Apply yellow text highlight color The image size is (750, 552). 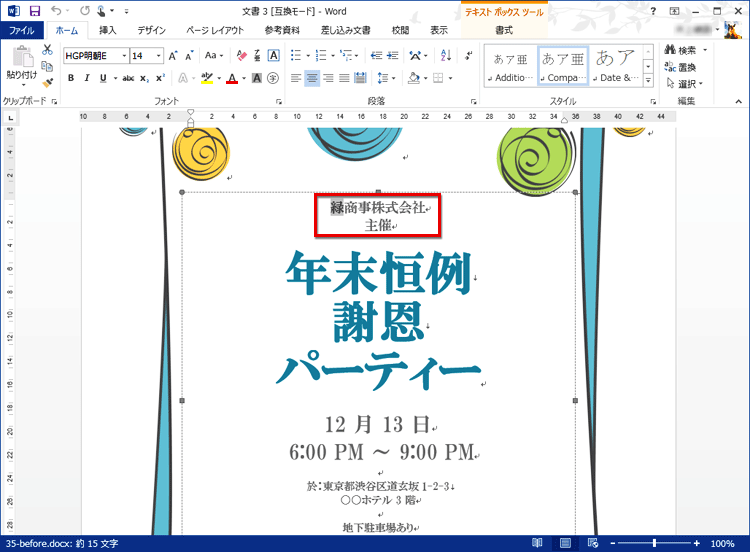[207, 78]
